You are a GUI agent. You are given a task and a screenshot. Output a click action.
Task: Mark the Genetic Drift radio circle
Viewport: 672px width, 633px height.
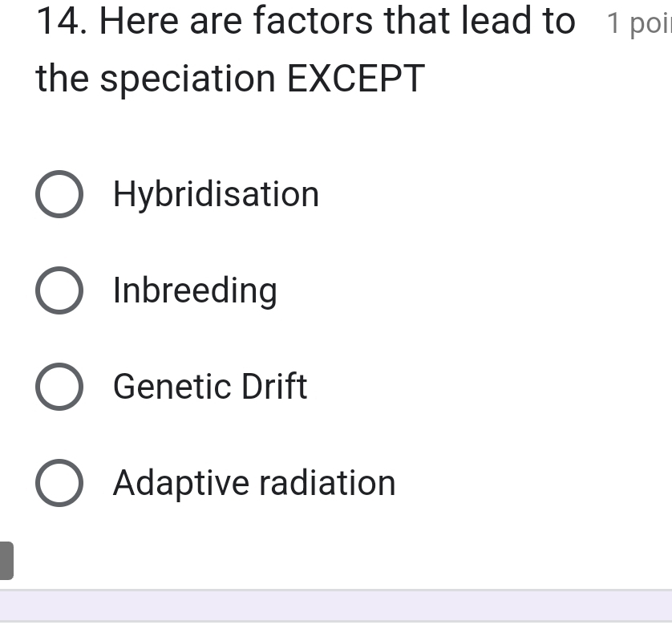click(x=59, y=387)
